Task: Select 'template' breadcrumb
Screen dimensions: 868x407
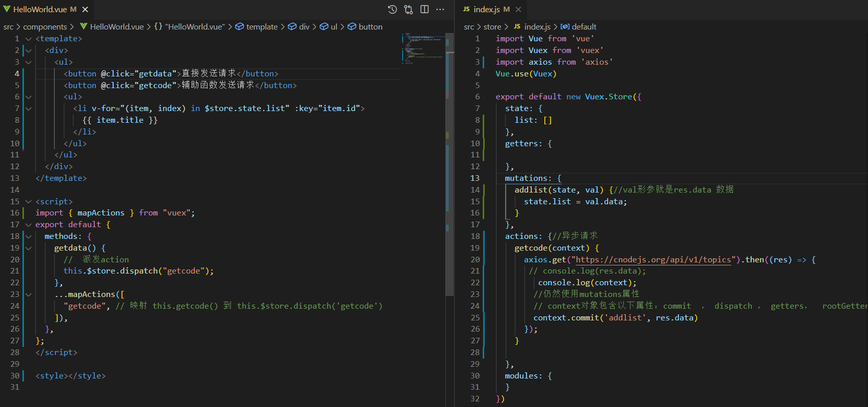Action: 262,26
